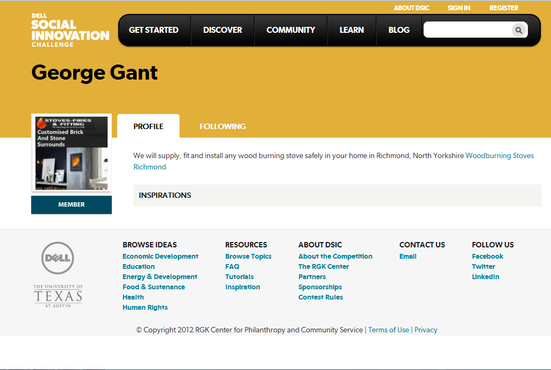Select the Profile tab
Viewport: 551px width, 370px height.
pyautogui.click(x=148, y=126)
